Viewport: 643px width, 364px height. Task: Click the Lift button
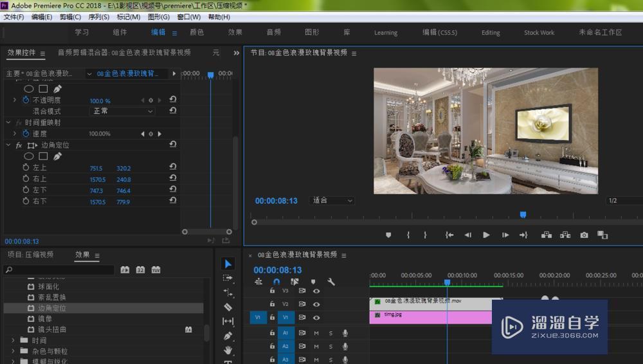[546, 235]
